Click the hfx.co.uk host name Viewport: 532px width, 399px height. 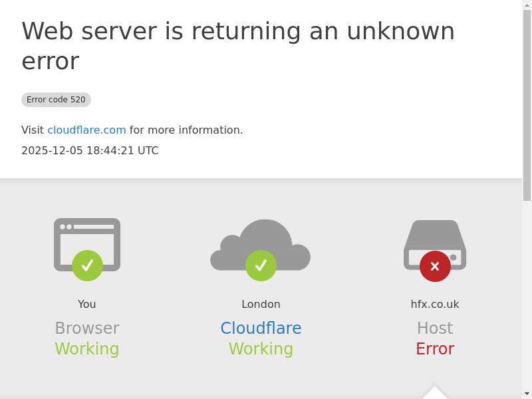(435, 305)
